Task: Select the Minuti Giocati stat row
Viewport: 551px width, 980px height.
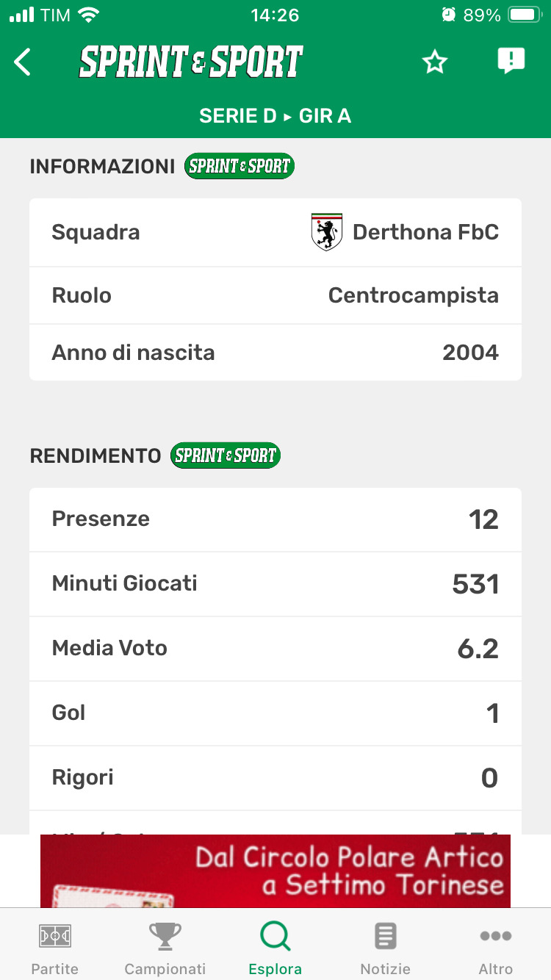Action: point(275,584)
